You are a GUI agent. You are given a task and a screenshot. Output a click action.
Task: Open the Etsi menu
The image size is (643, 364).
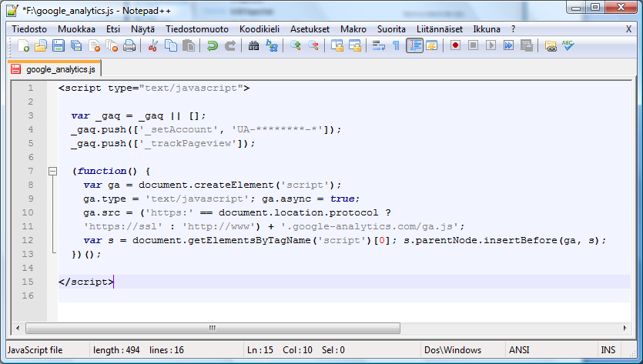click(x=113, y=29)
